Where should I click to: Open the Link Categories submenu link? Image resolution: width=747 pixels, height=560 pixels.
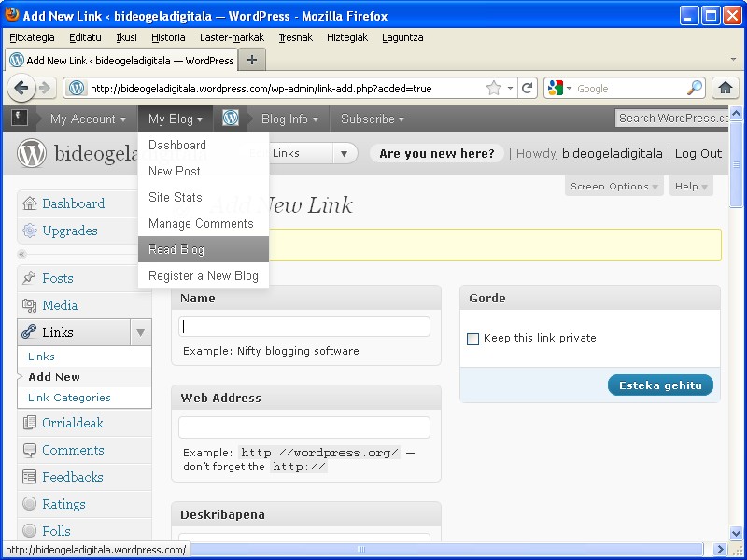[x=69, y=398]
